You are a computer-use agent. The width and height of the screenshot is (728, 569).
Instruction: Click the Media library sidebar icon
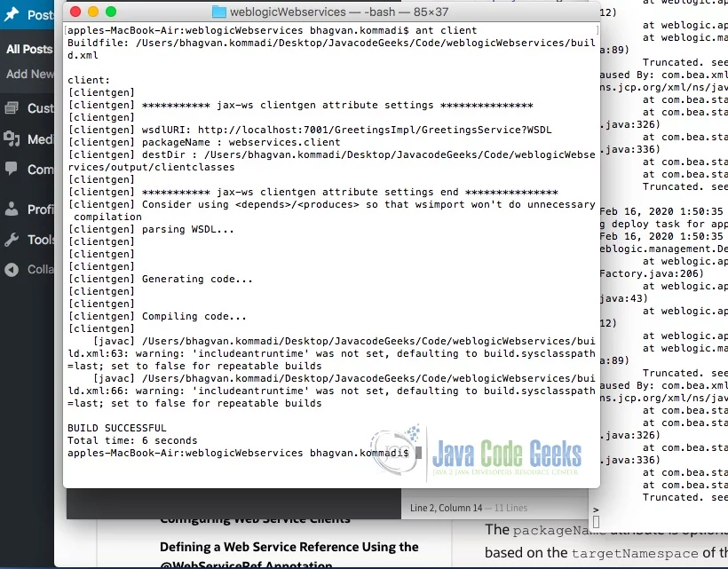pos(12,138)
